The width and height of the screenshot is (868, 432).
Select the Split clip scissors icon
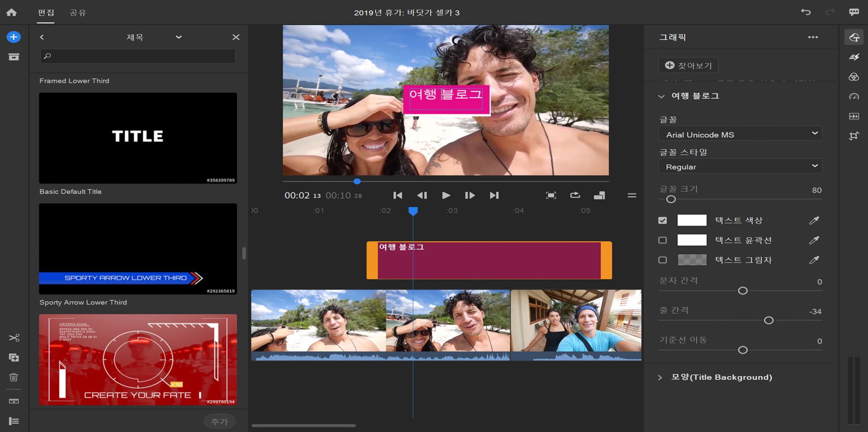[14, 338]
